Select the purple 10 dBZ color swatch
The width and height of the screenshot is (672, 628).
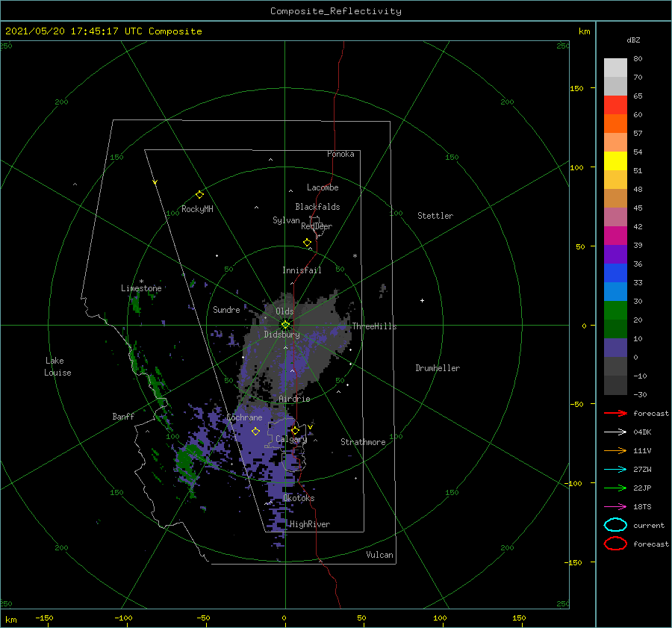(x=615, y=347)
